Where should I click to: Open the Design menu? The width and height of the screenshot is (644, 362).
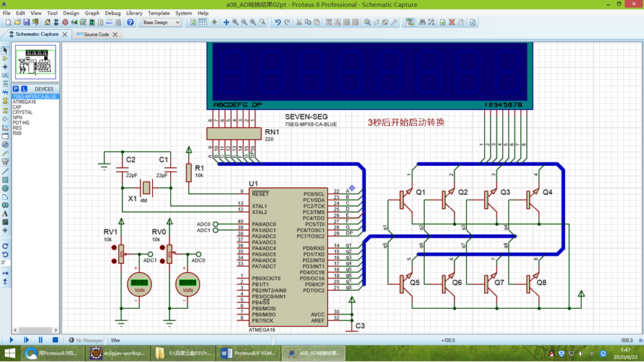(x=71, y=13)
